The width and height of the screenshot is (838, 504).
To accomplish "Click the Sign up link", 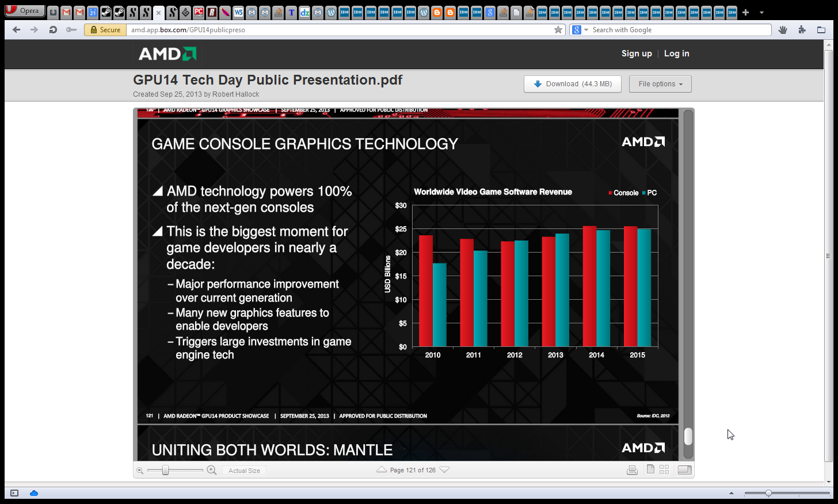I will coord(637,54).
